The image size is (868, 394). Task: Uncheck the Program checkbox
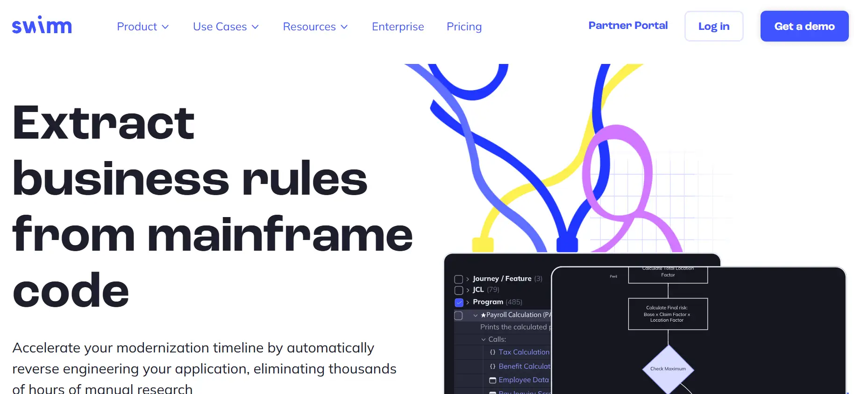click(458, 303)
